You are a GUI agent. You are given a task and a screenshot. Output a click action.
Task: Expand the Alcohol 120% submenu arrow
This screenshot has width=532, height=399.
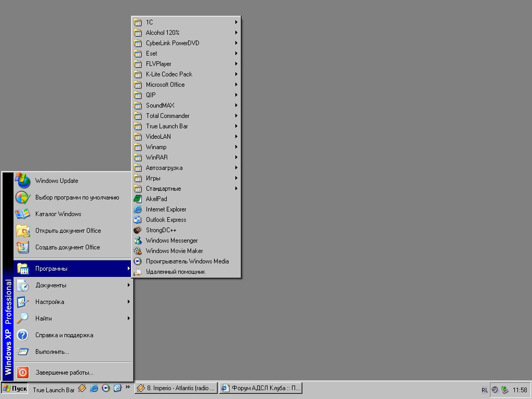pyautogui.click(x=236, y=33)
